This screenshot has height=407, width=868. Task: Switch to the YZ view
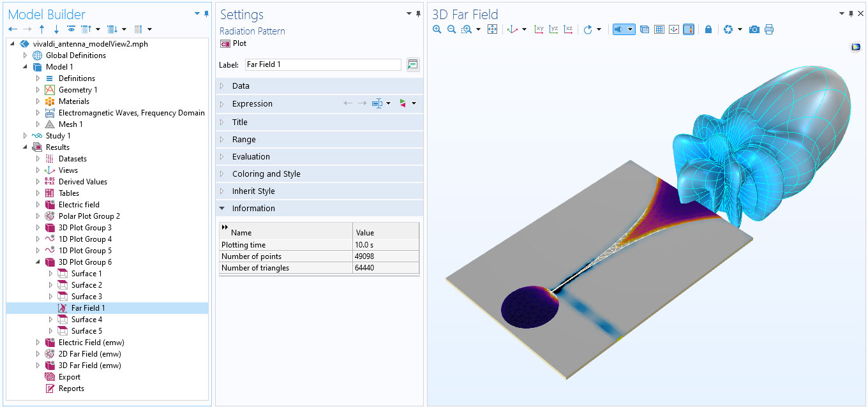(x=553, y=29)
